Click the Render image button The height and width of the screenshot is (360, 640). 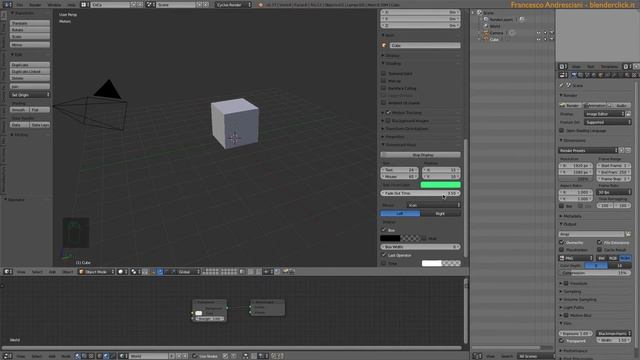(571, 105)
